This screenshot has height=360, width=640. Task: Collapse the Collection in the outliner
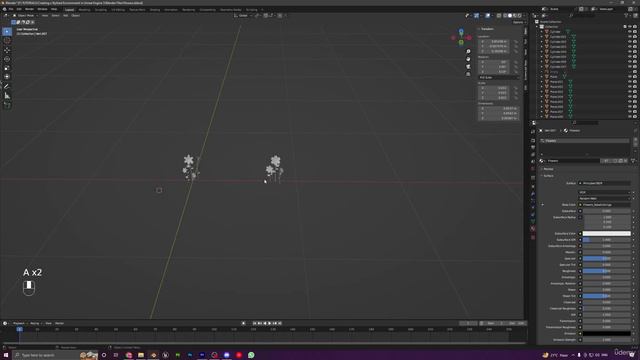point(537,27)
